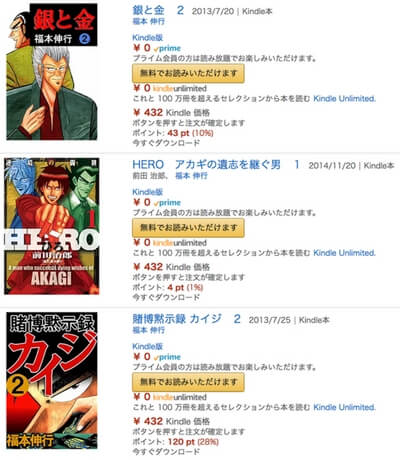Click the HERO アカギの遺志を継ぐ男 1 title link
The height and width of the screenshot is (460, 400).
(216, 165)
